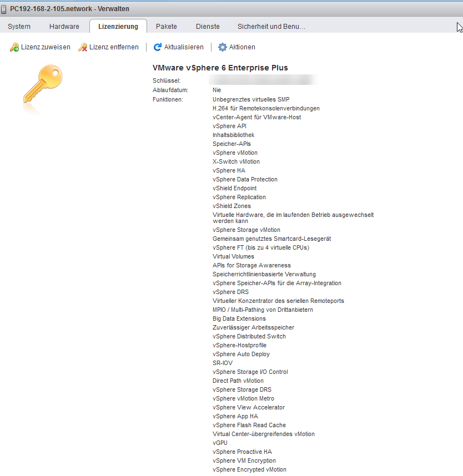Click the vSphere vMotion Metro entry
Image resolution: width=463 pixels, height=476 pixels.
point(243,398)
